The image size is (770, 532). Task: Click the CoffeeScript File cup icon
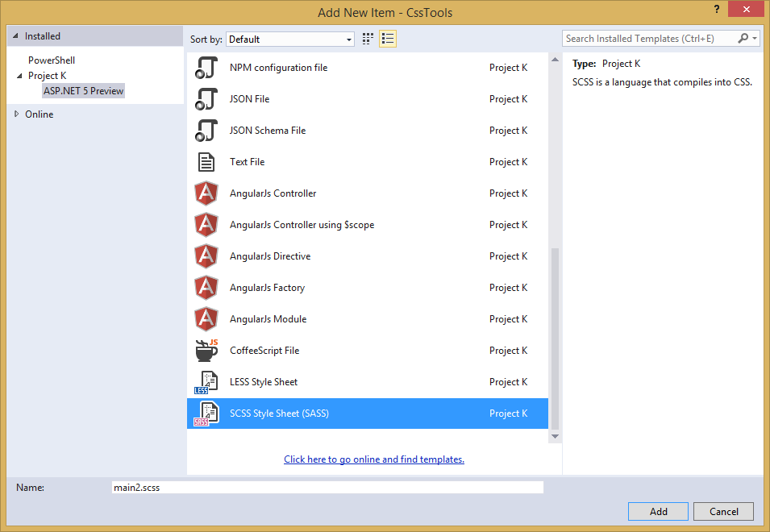[x=206, y=351]
